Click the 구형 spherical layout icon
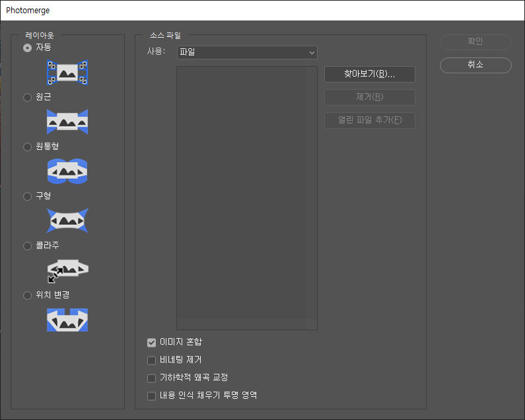Viewport: 525px width, 420px height. coord(67,221)
